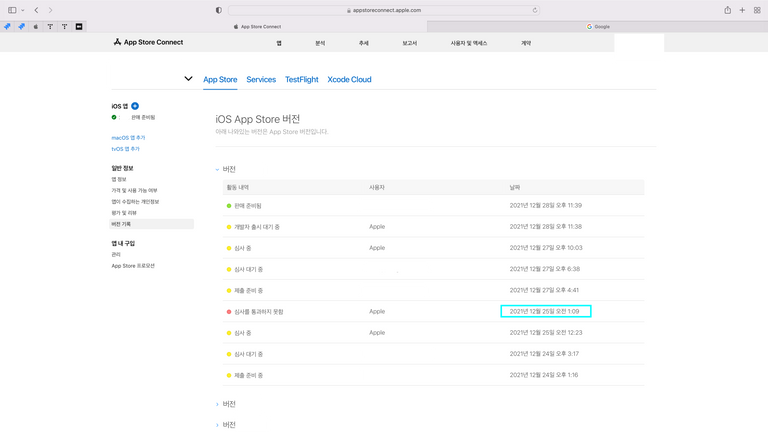Open the privacy report shield icon
The width and height of the screenshot is (768, 432).
click(218, 10)
